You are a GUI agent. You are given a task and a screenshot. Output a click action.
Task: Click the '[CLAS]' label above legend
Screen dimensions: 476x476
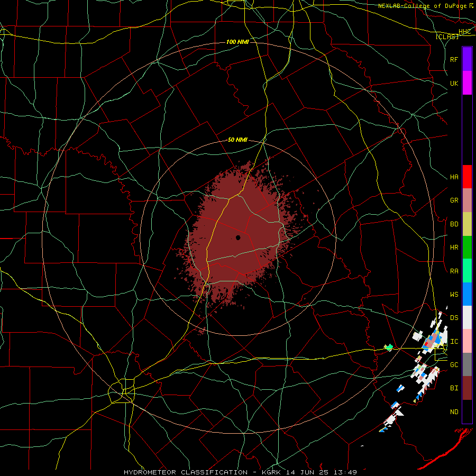[447, 36]
